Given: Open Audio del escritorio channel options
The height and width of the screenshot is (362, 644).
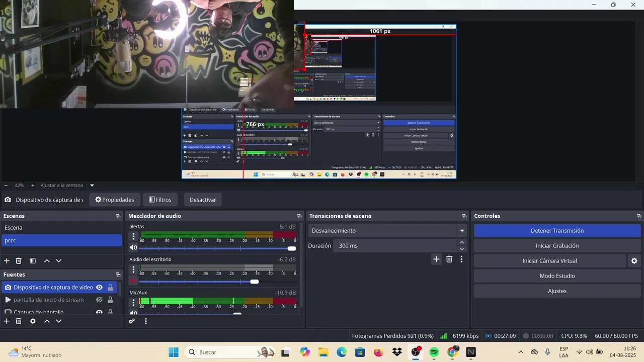Looking at the screenshot, I should click(x=133, y=269).
